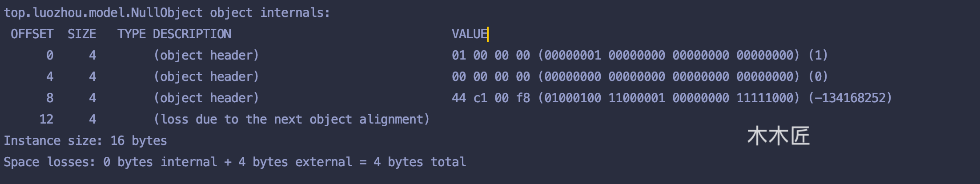The image size is (980, 184).
Task: Click hex value '01 00 00 00'
Action: [x=491, y=56]
